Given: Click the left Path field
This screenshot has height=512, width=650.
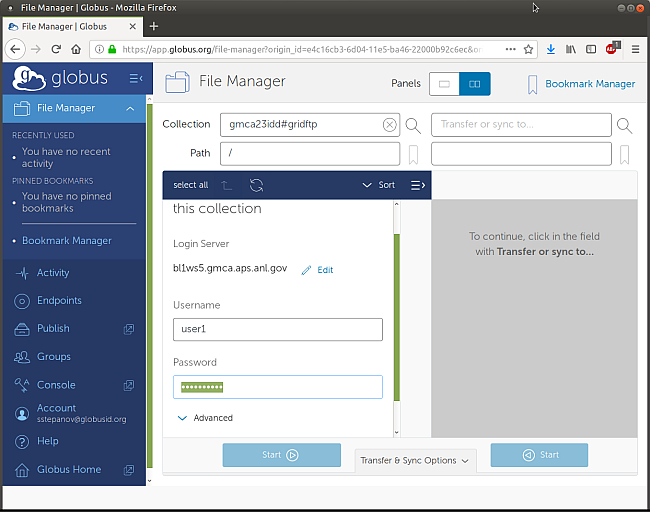Looking at the screenshot, I should coord(310,154).
